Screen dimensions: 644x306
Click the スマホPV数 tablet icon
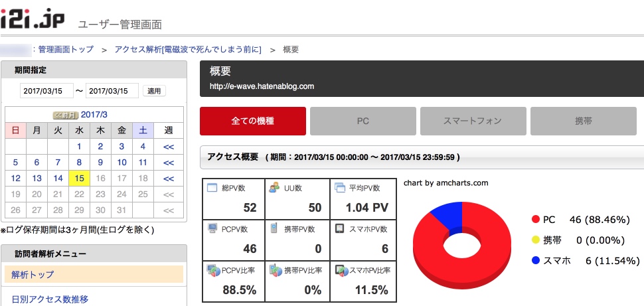tap(340, 229)
